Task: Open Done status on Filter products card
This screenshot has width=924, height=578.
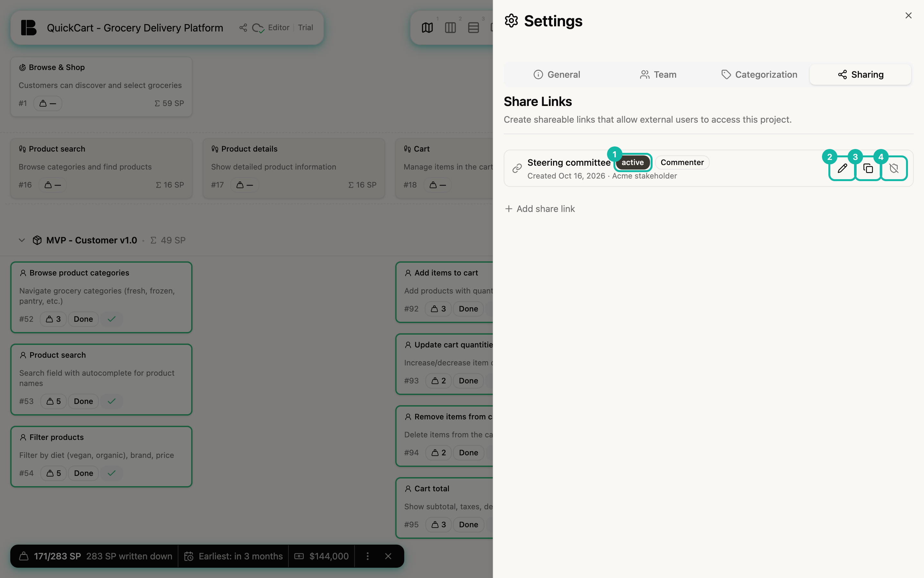Action: [83, 473]
